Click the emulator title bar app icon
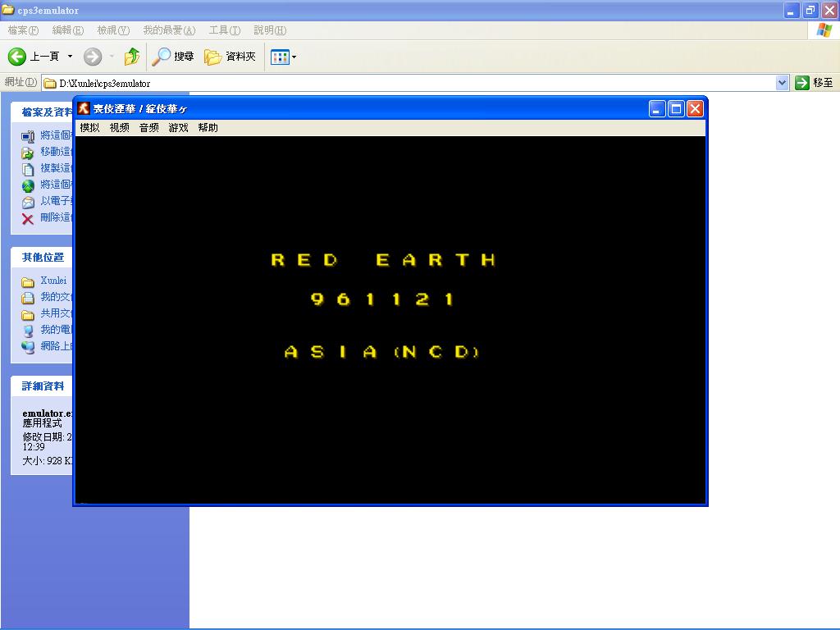Screen dimensions: 840x630 tap(84, 108)
